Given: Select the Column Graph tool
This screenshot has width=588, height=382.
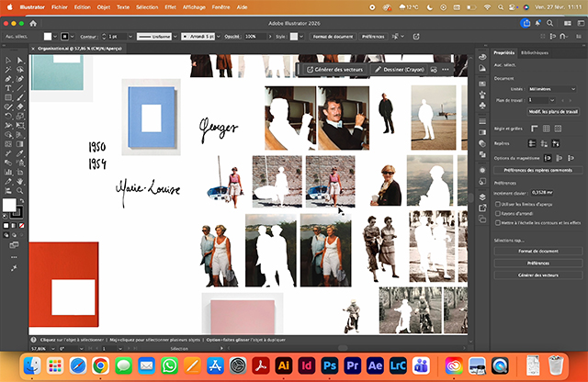Looking at the screenshot, I should coord(8,172).
